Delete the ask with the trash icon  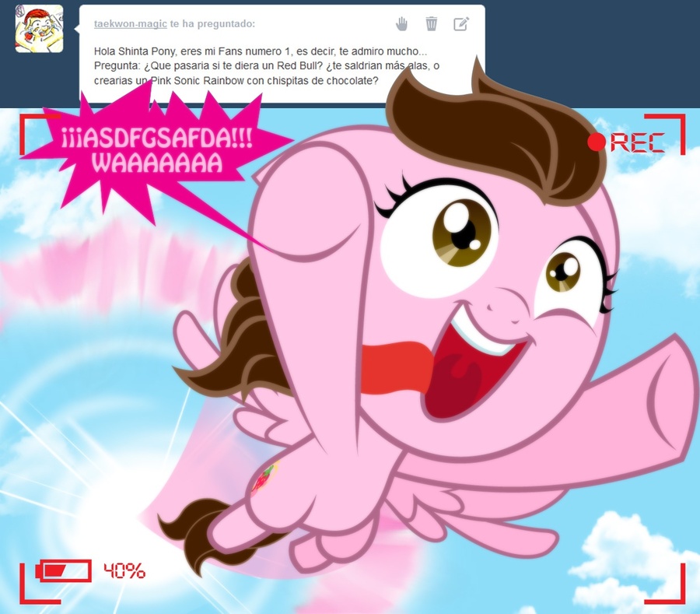[x=431, y=23]
